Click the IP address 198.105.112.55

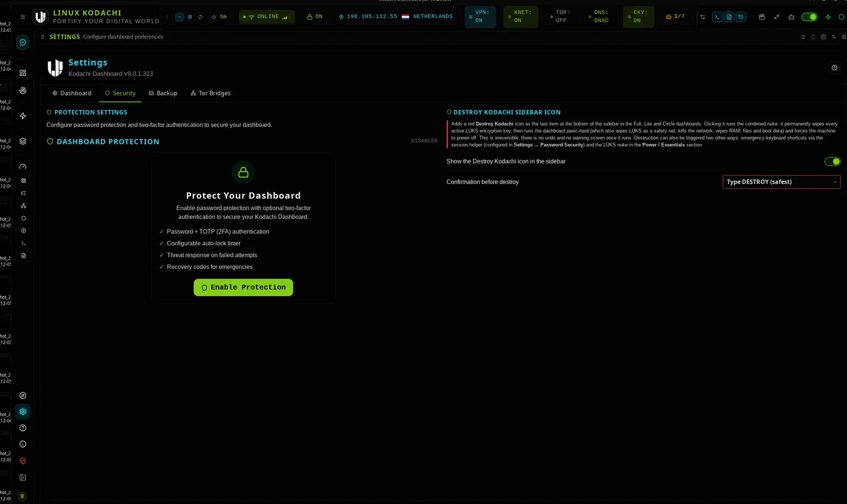point(372,17)
